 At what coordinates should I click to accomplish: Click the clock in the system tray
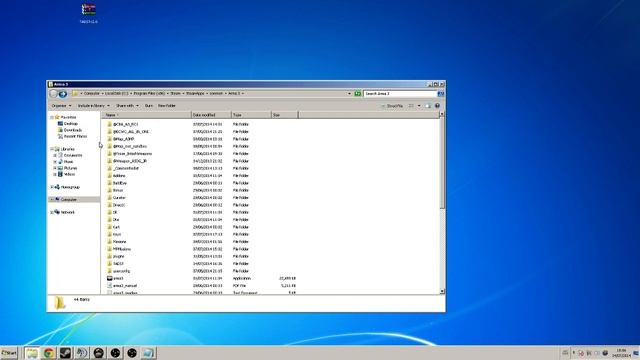click(621, 353)
